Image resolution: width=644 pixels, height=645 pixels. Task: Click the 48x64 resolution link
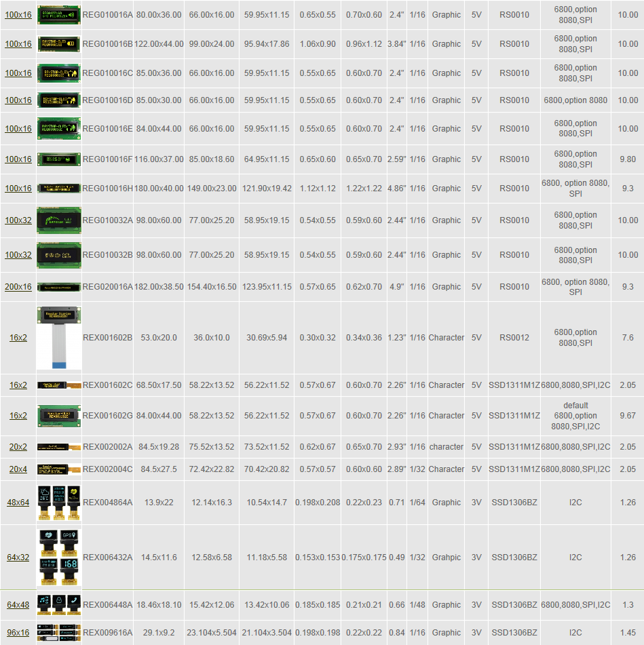[x=18, y=503]
